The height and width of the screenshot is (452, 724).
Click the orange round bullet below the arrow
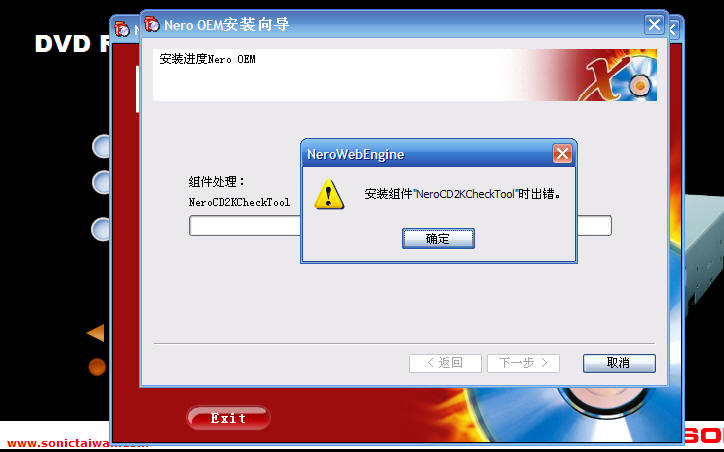[x=97, y=367]
